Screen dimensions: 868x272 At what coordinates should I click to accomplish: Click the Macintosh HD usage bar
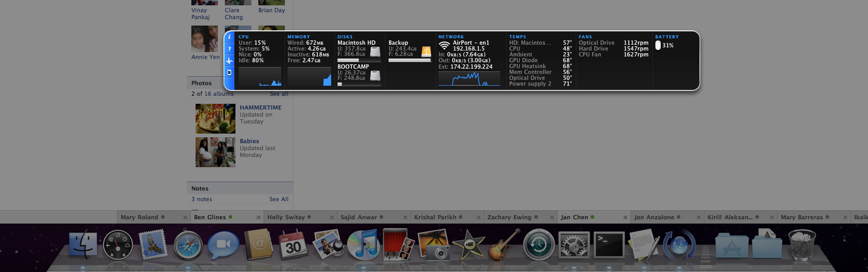click(359, 60)
